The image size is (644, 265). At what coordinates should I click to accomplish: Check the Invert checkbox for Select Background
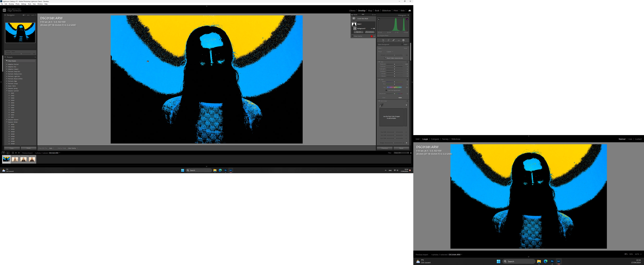coord(402,45)
